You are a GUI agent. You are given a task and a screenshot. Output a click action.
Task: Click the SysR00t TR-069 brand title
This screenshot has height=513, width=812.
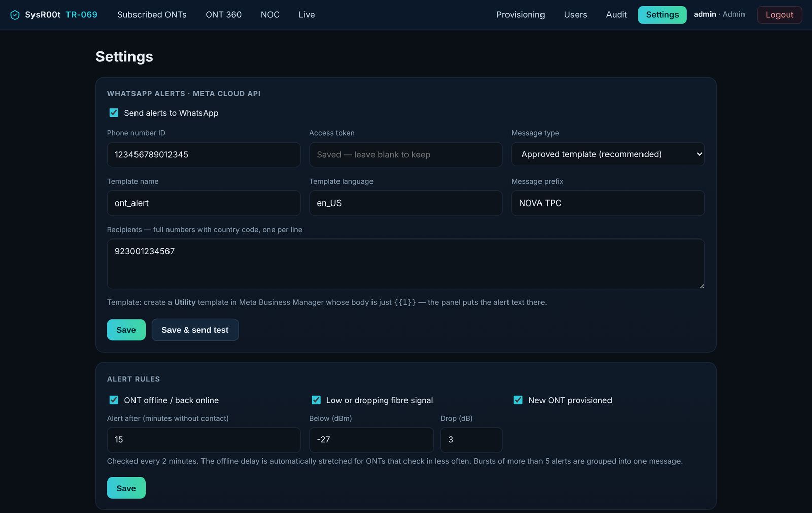pyautogui.click(x=61, y=15)
